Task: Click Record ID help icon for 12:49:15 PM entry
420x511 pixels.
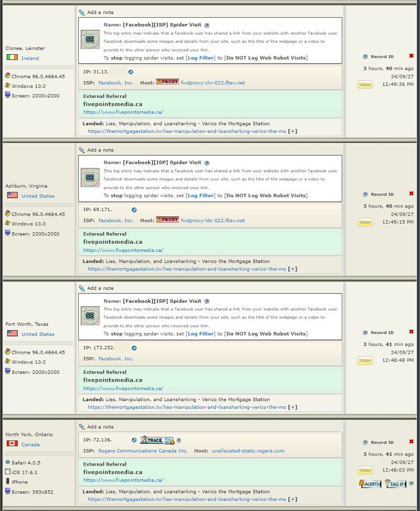Action: [365, 195]
